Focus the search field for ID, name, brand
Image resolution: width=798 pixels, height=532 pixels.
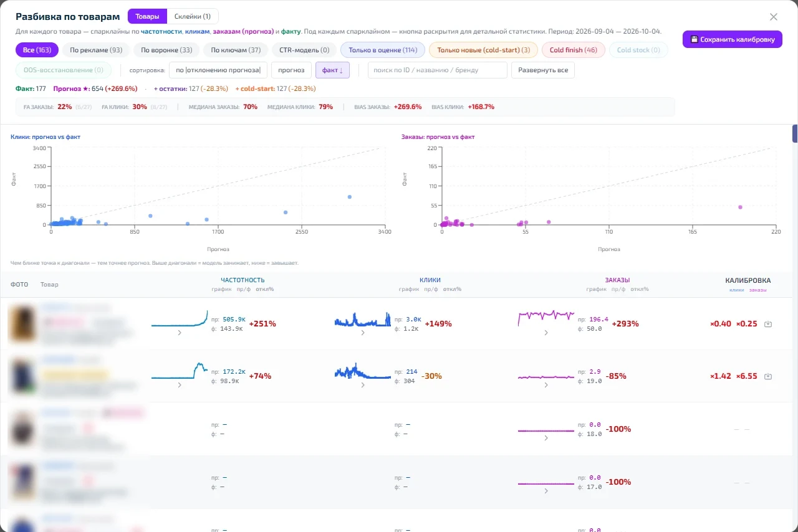(437, 70)
